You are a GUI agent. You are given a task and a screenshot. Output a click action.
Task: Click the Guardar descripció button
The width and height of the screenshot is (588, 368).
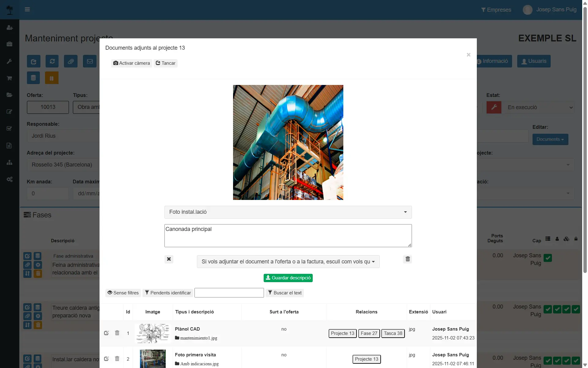pyautogui.click(x=288, y=278)
